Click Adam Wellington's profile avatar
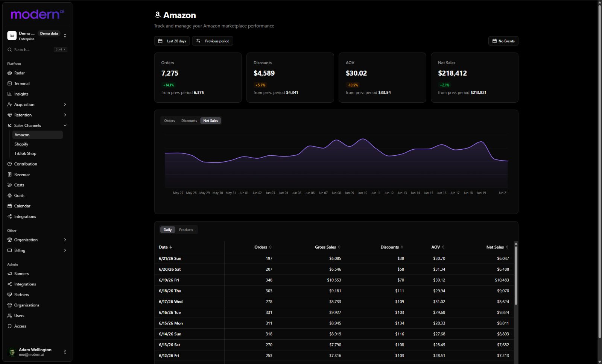 pos(12,352)
